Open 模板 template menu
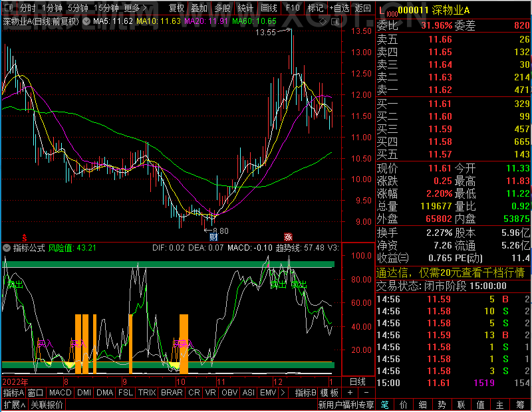The height and width of the screenshot is (412, 532). click(x=329, y=393)
